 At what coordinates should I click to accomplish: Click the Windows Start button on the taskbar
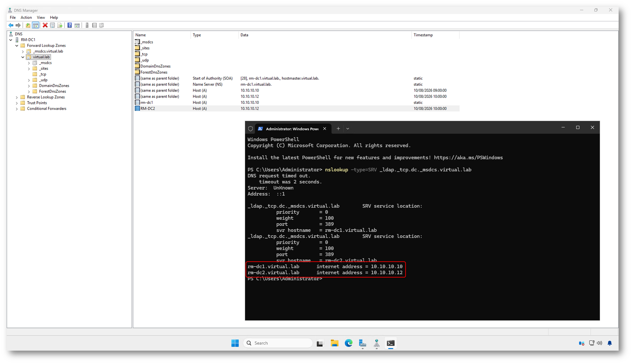tap(235, 343)
